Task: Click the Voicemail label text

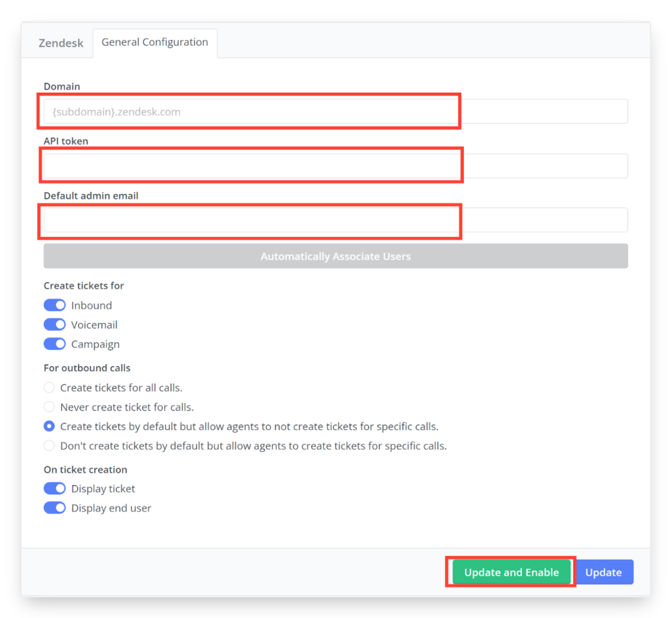Action: [94, 325]
